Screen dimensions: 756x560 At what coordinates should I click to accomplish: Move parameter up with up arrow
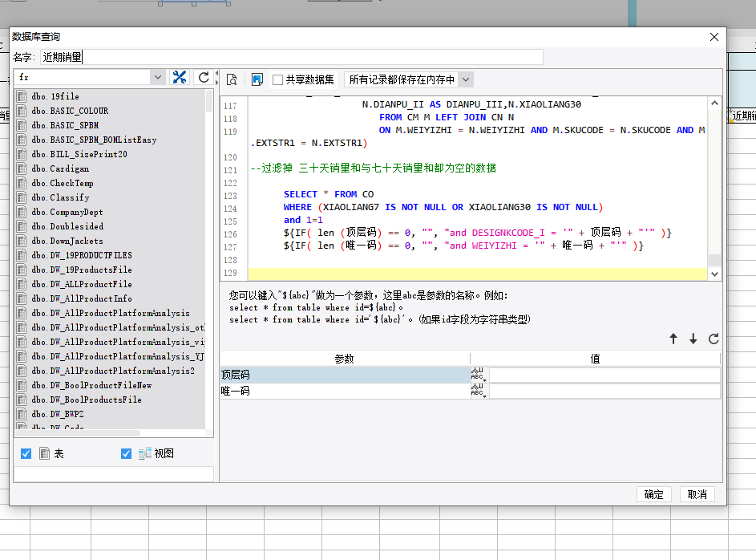pos(673,339)
